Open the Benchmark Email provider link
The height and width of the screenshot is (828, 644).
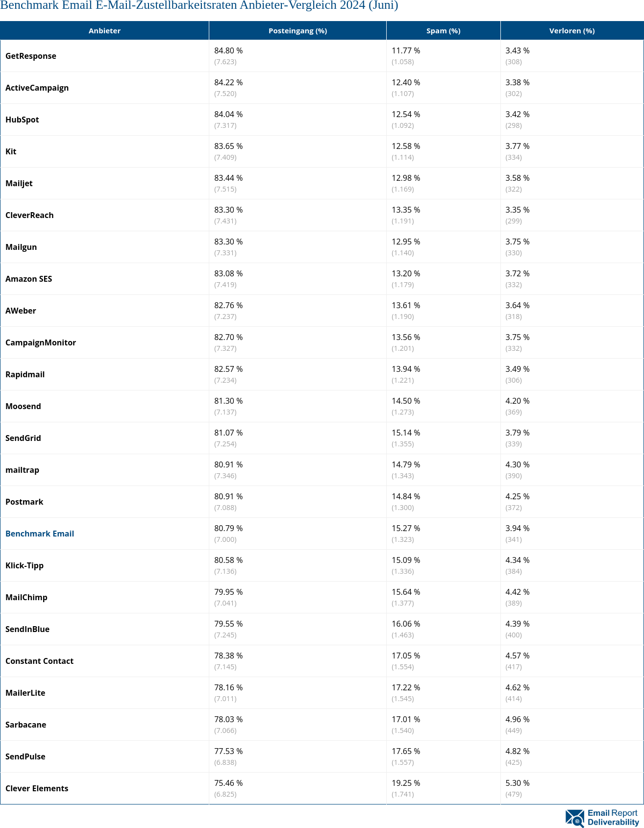(x=40, y=534)
